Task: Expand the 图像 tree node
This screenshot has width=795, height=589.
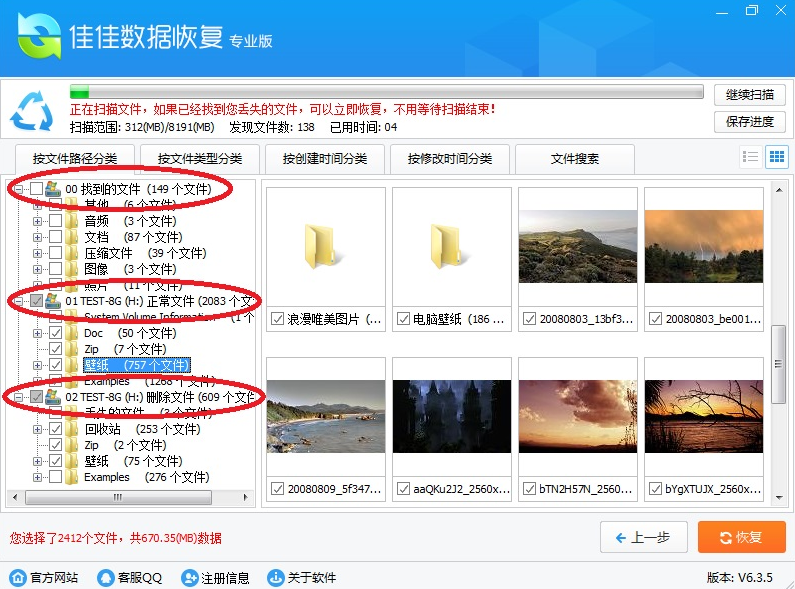Action: (37, 269)
